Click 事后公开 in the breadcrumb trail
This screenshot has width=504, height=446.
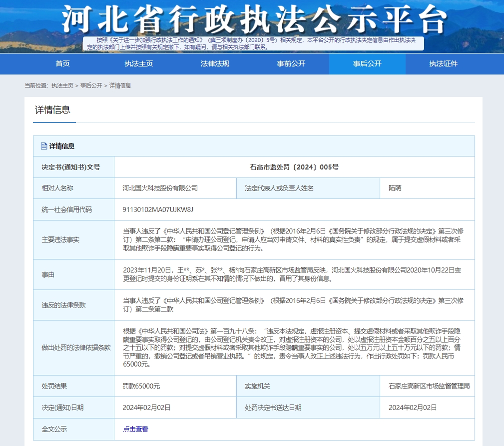coord(91,85)
